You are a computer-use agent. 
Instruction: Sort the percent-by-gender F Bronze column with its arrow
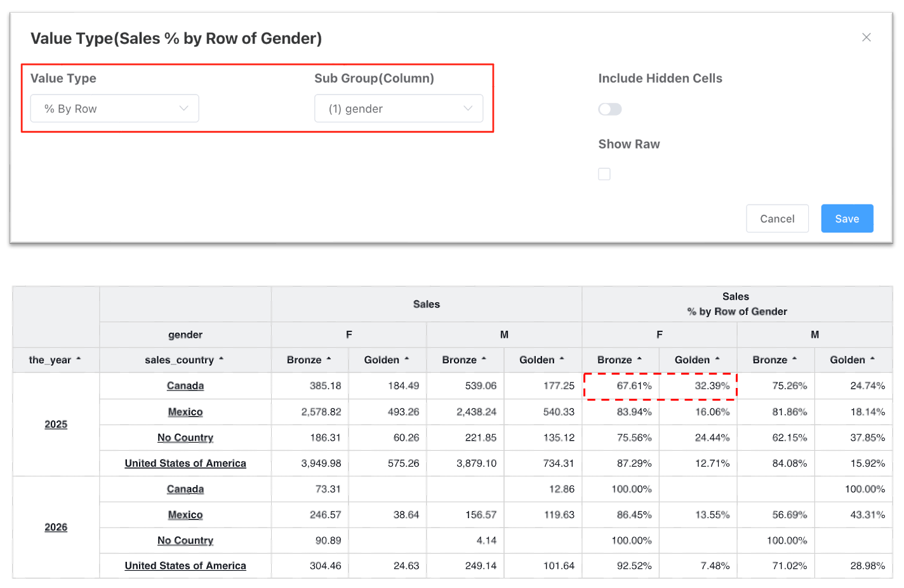point(639,359)
